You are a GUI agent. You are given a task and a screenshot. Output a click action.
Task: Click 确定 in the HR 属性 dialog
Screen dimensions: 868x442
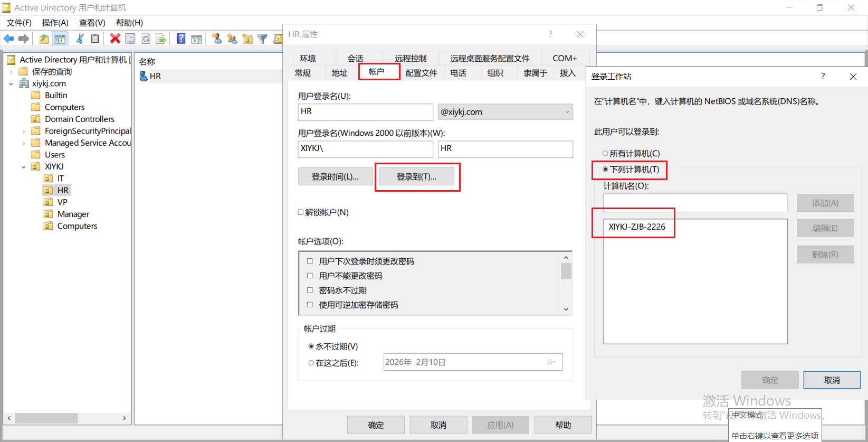376,425
